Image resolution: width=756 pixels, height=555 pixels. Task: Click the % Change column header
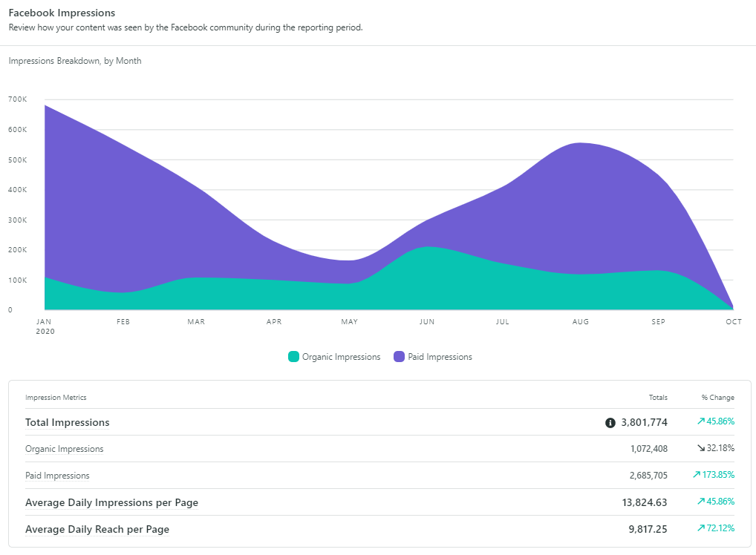(x=718, y=398)
